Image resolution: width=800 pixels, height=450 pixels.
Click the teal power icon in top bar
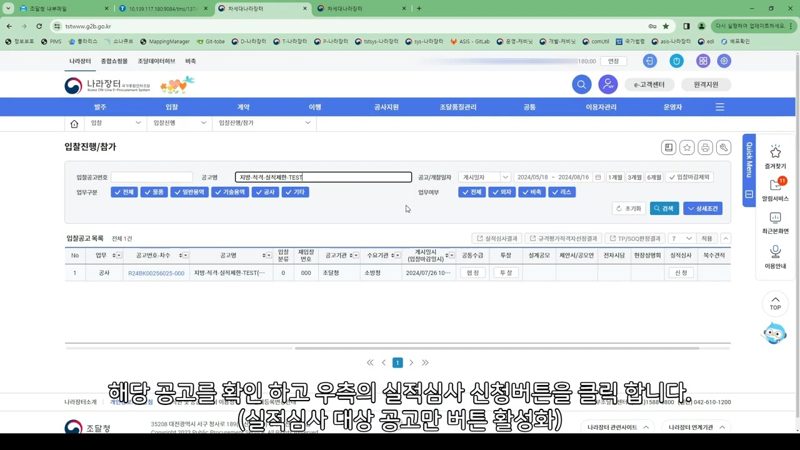(677, 61)
